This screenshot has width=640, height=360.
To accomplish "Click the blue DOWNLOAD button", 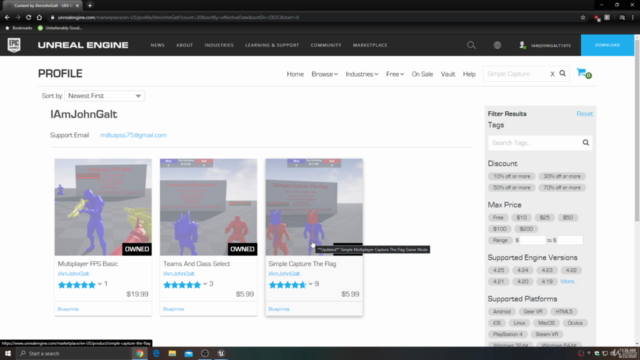I will (x=607, y=45).
